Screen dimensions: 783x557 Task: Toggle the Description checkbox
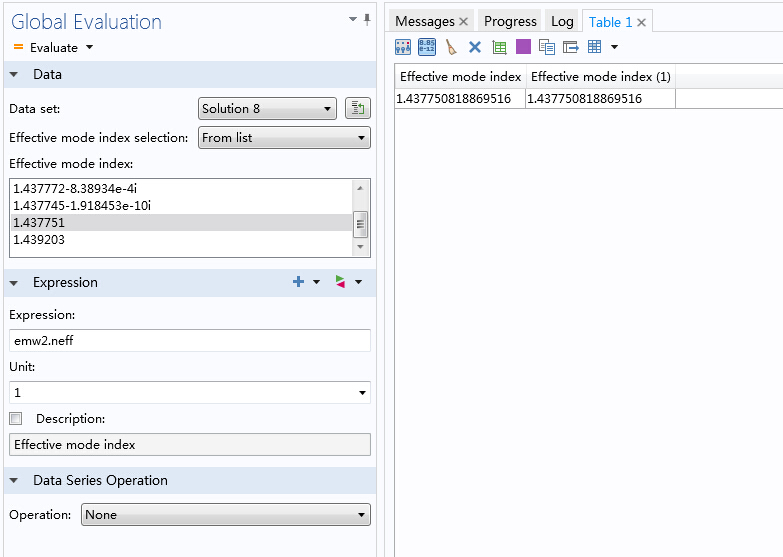(16, 419)
